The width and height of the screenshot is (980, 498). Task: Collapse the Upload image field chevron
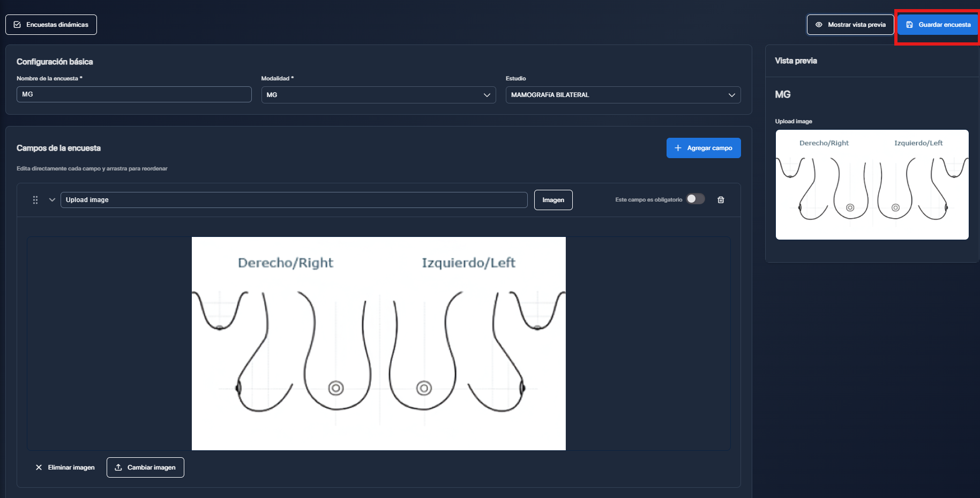pyautogui.click(x=52, y=200)
